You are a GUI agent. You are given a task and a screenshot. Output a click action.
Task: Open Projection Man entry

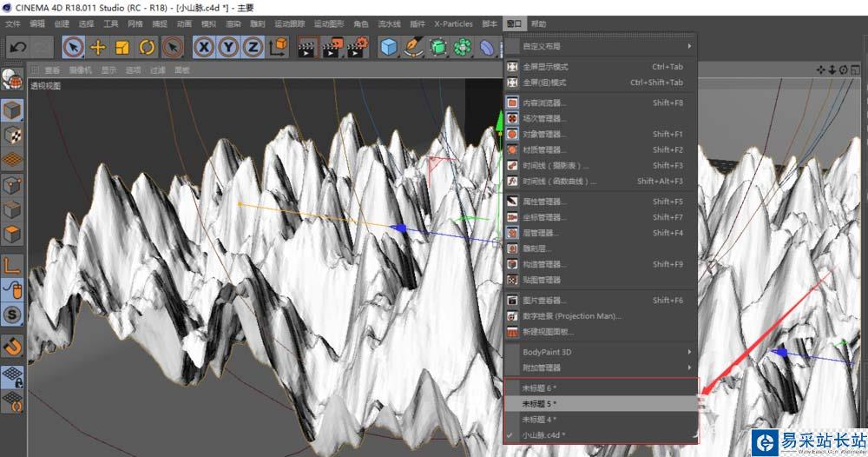[601, 315]
